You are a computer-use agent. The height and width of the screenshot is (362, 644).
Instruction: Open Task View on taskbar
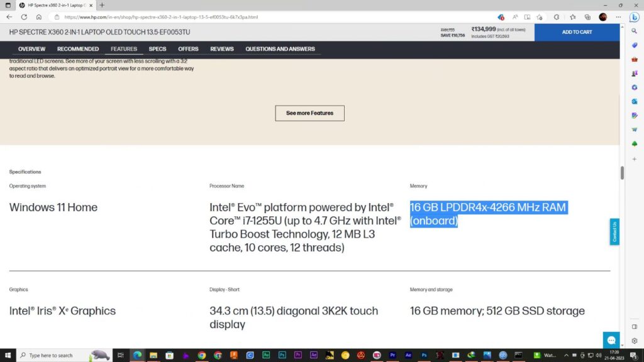(x=120, y=355)
